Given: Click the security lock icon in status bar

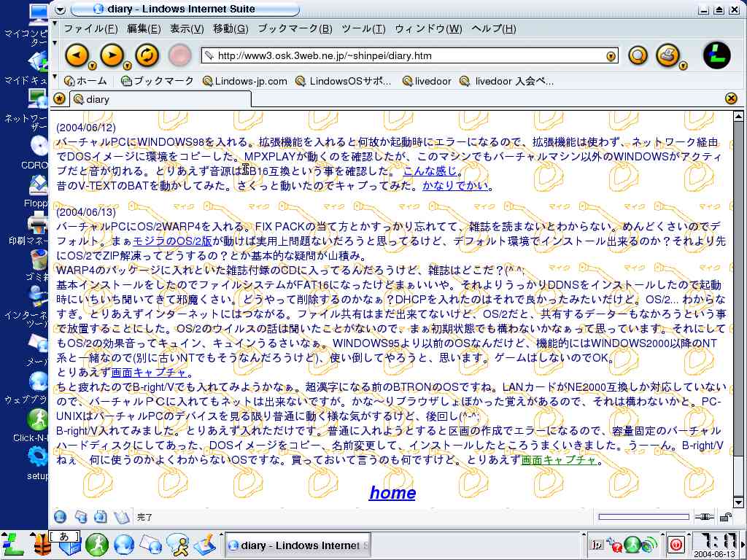Looking at the screenshot, I should (x=725, y=517).
